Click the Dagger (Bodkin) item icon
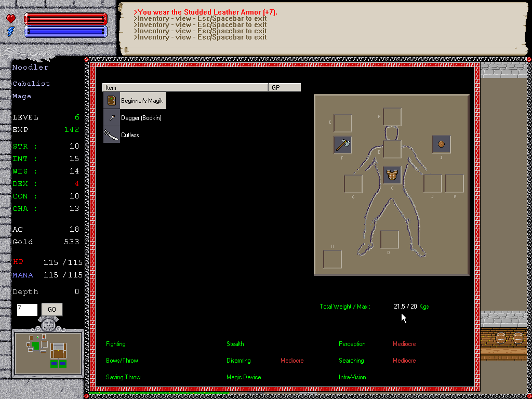 click(x=111, y=118)
